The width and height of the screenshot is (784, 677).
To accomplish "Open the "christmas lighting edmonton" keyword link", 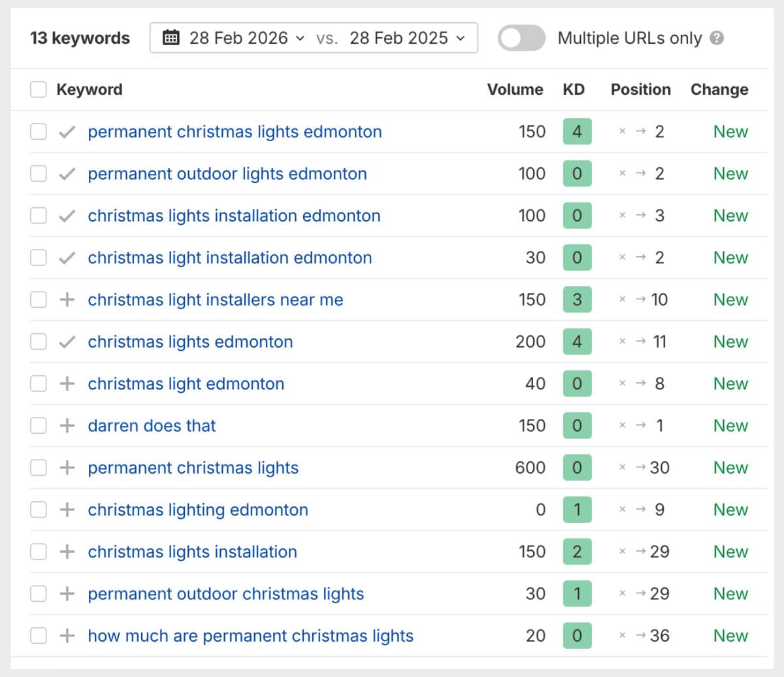I will pos(197,510).
